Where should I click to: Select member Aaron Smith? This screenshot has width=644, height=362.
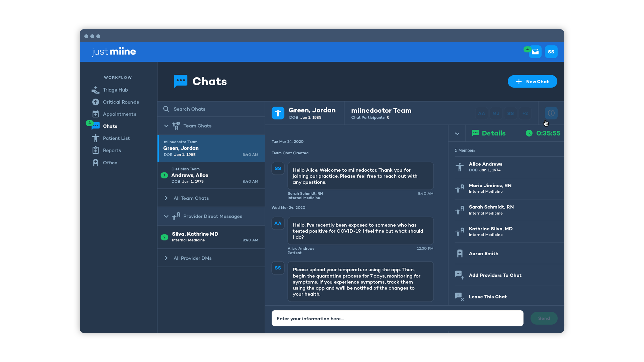[509, 253]
